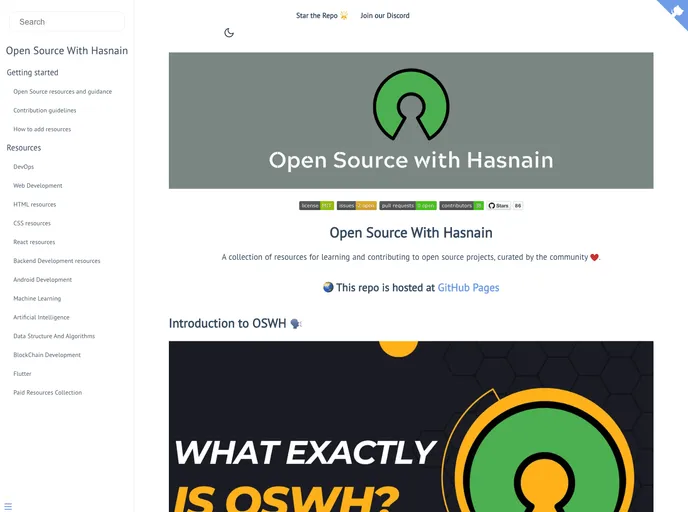This screenshot has width=688, height=512.
Task: Select the Getting started section
Action: [x=32, y=72]
